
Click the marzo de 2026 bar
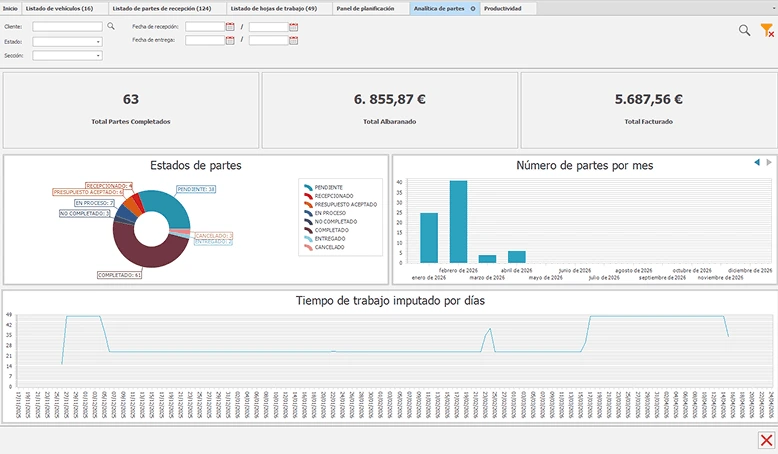487,259
